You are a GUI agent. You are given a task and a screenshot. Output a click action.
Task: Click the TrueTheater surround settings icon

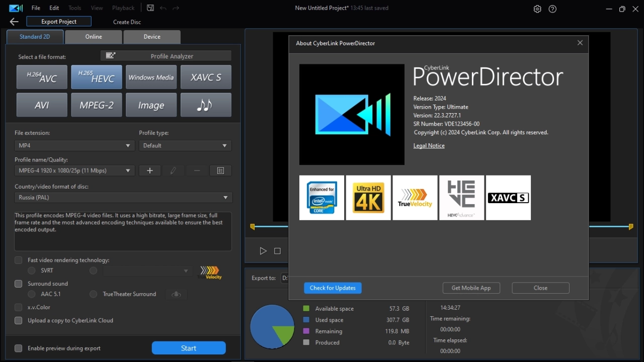tap(176, 294)
